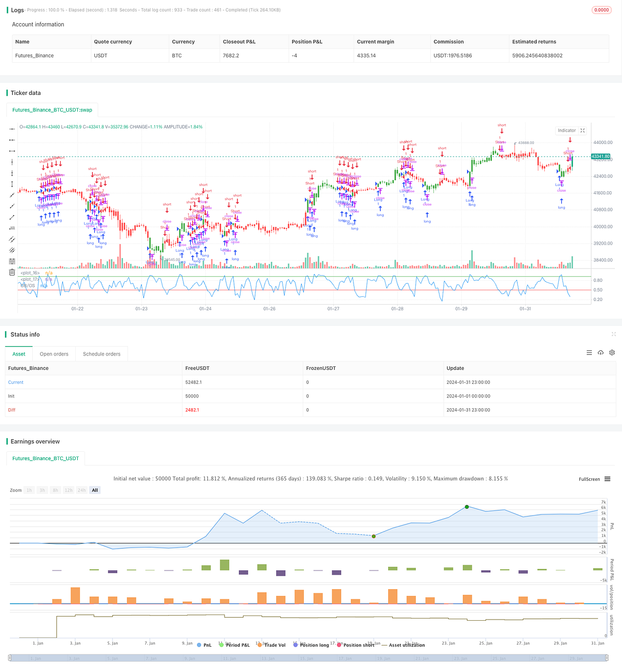Select the Futures_Binance_BTC_USDT:swap ticker tab
The height and width of the screenshot is (672, 622).
52,110
